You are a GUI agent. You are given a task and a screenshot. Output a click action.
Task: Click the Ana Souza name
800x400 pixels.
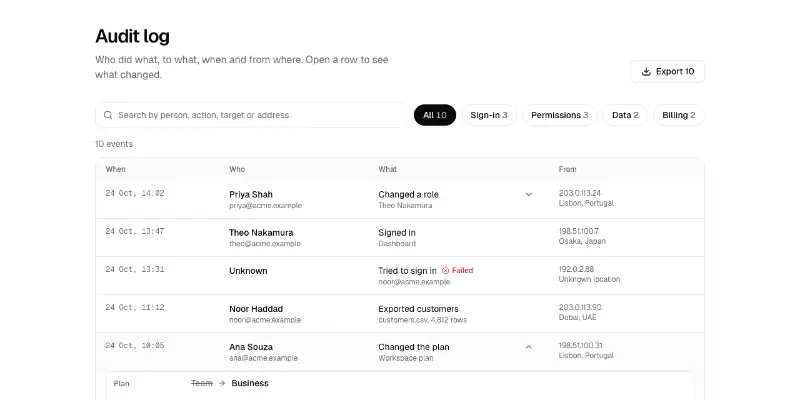tap(252, 347)
